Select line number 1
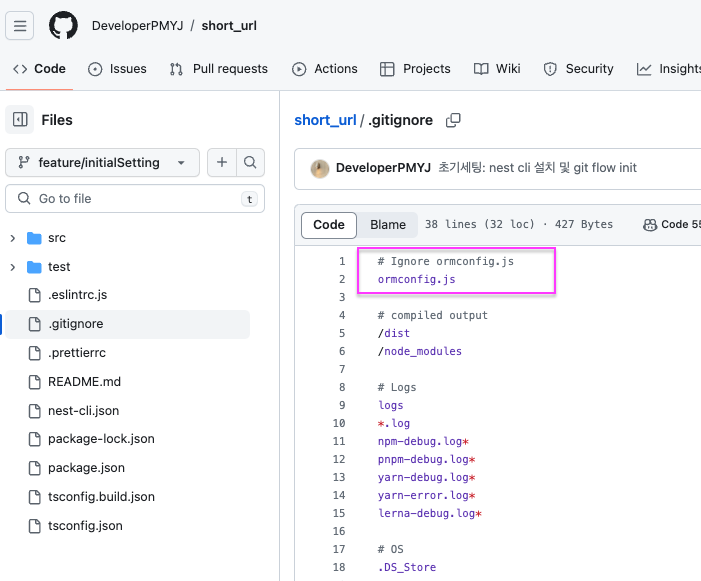This screenshot has height=581, width=701. [342, 261]
